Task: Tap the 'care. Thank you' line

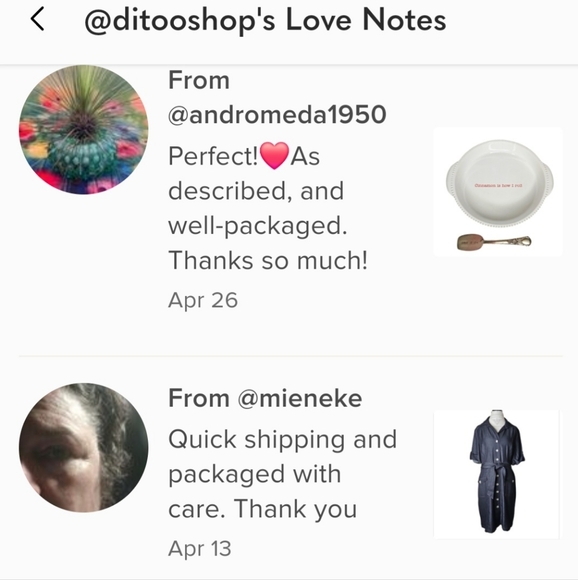Action: point(263,509)
